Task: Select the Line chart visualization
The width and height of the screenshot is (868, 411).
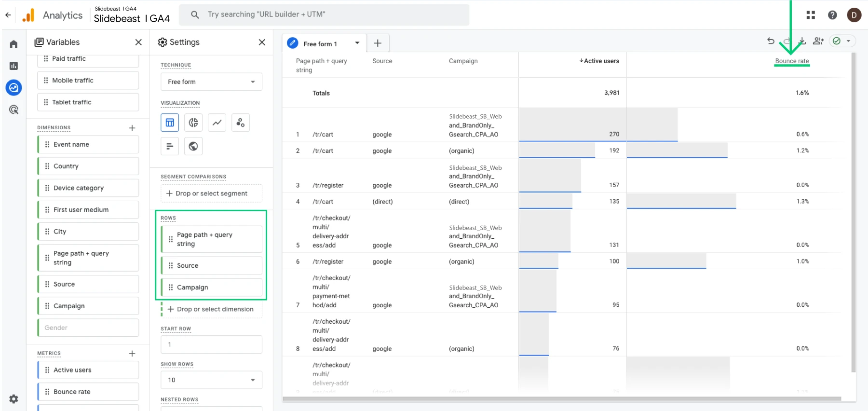Action: tap(217, 123)
